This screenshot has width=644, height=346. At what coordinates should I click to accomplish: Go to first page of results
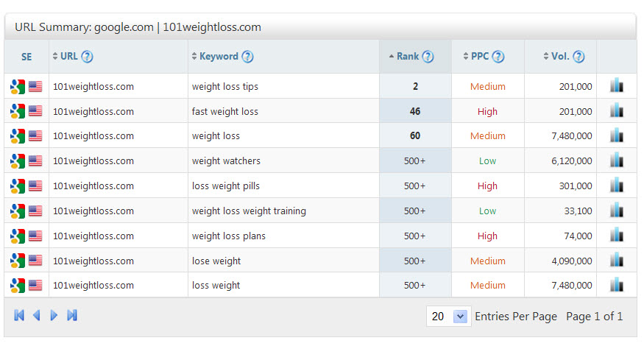point(19,316)
